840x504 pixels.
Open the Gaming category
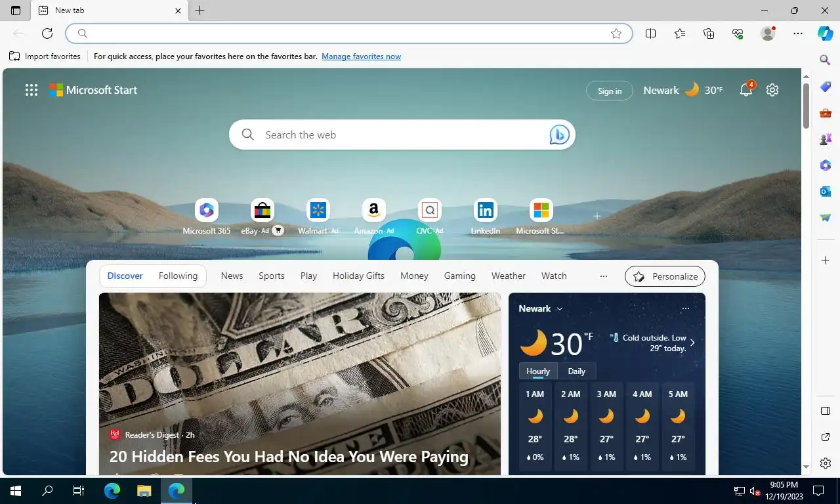pos(459,276)
